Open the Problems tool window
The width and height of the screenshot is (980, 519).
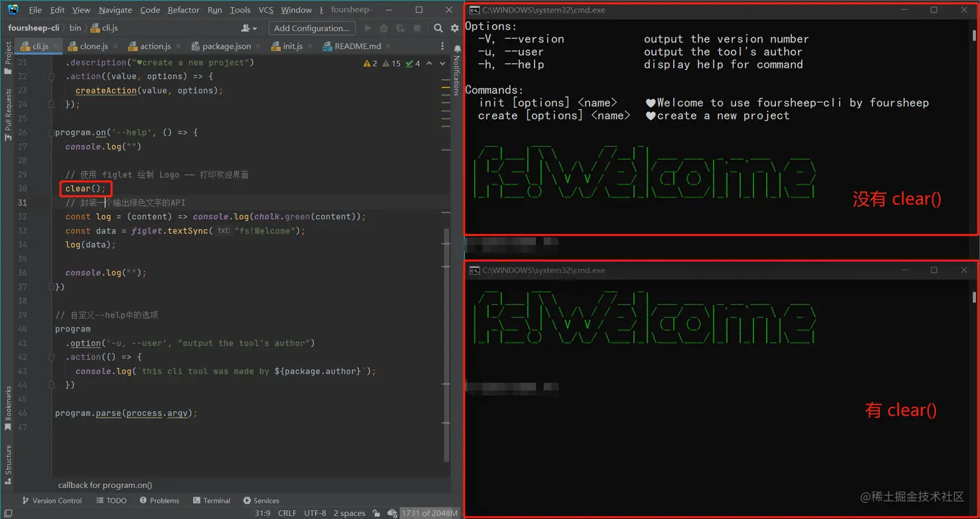point(159,501)
